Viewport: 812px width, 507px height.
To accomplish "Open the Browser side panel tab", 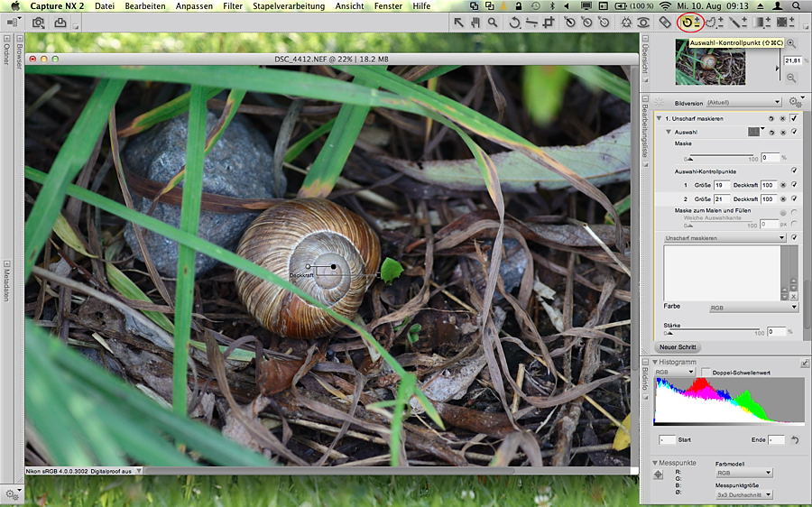I will (19, 51).
